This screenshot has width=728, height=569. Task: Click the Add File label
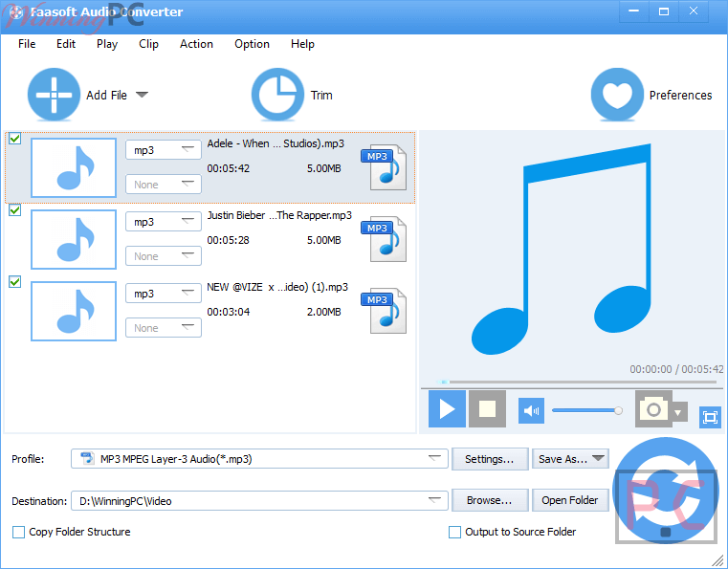tap(106, 95)
